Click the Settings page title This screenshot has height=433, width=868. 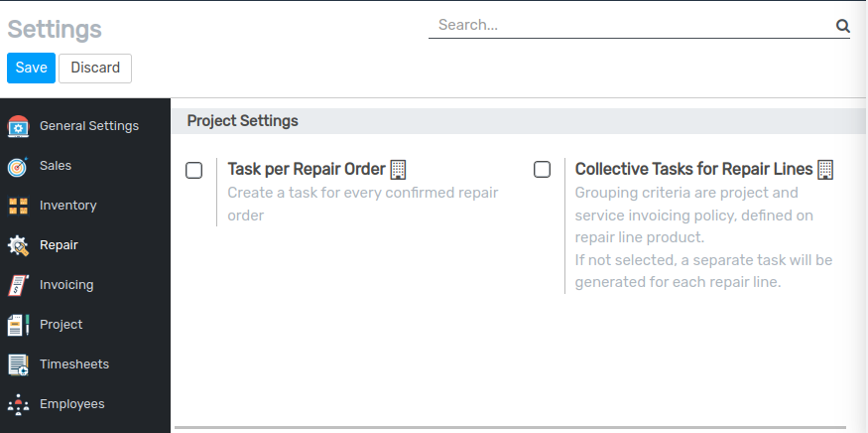point(55,29)
